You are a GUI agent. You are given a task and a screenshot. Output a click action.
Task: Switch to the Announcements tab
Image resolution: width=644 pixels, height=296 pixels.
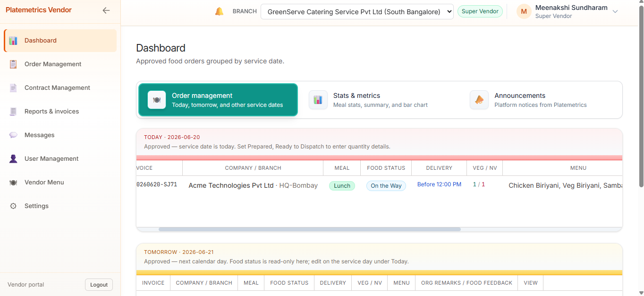(541, 100)
